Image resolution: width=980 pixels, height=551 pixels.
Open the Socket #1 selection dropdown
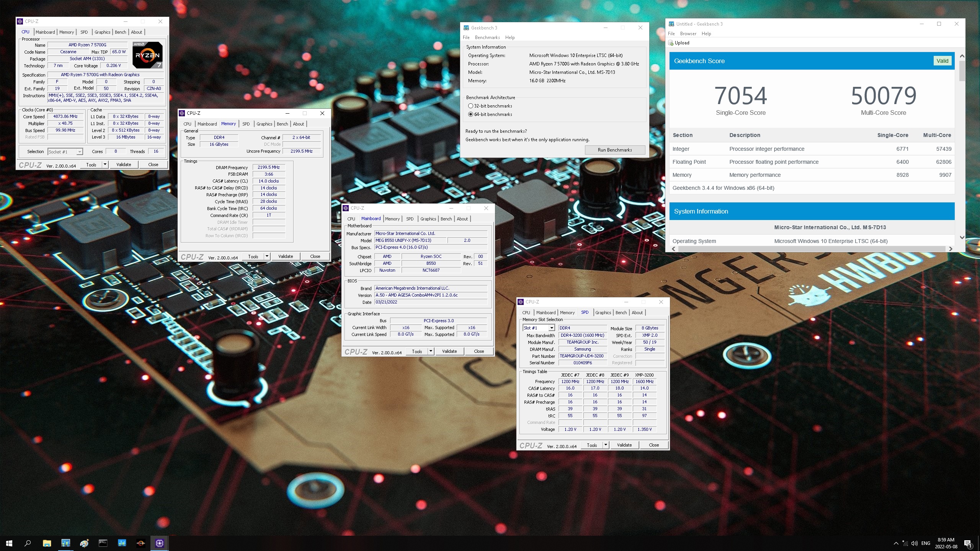80,152
